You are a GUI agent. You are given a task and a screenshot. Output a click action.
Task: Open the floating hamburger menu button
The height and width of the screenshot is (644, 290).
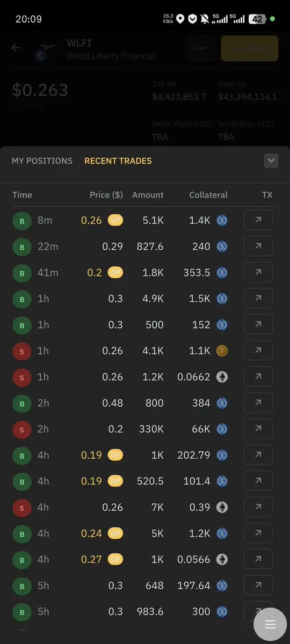coord(270,624)
